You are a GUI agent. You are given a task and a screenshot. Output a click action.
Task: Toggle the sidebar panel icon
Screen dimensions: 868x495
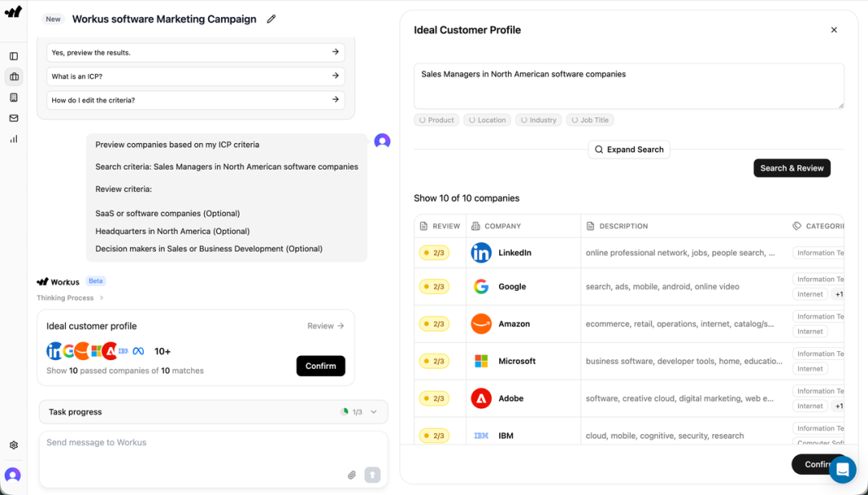tap(14, 56)
